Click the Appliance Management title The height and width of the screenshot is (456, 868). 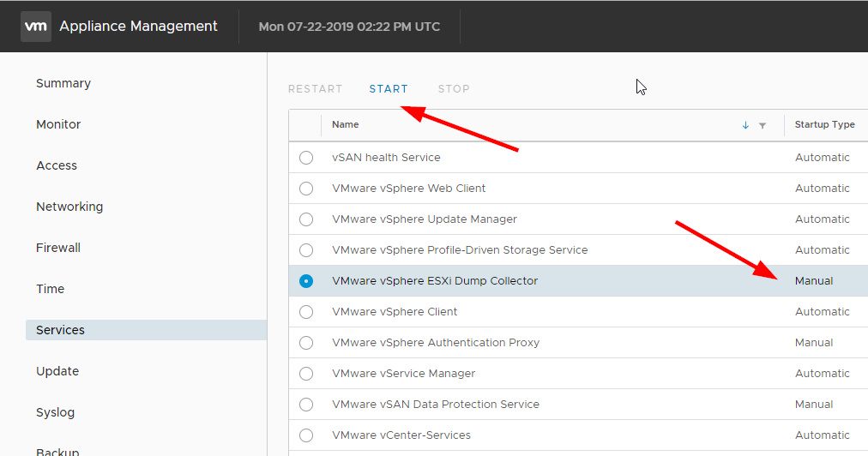[x=138, y=26]
